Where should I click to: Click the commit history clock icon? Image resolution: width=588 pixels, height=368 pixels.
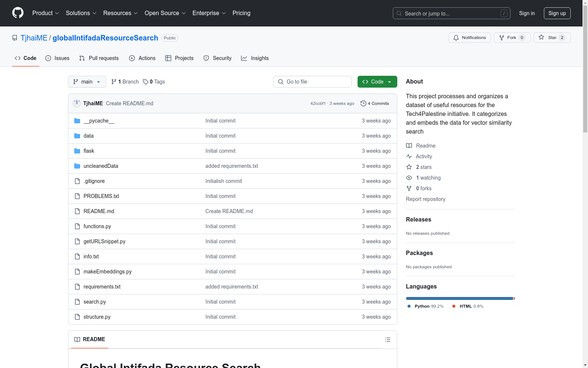pyautogui.click(x=363, y=103)
